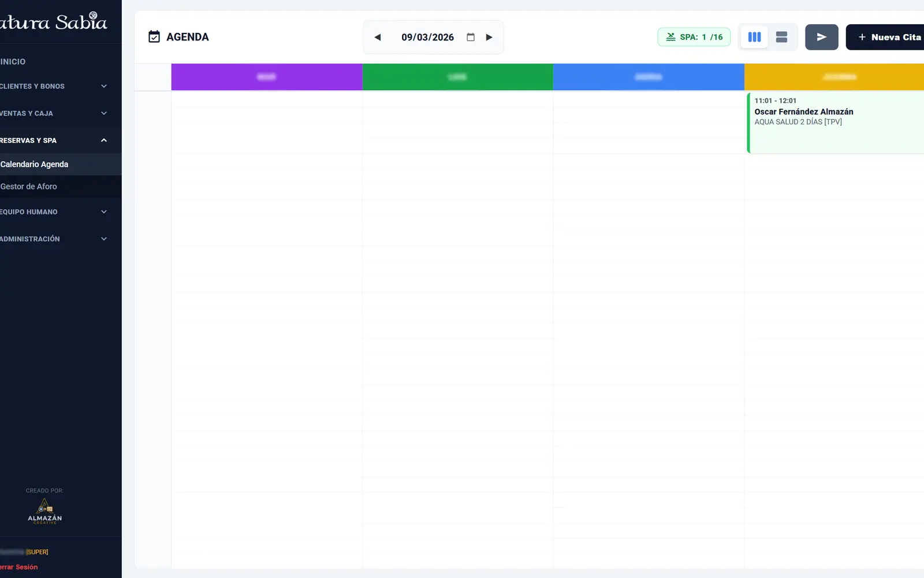Click the Cerrar Sesión link
Image resolution: width=924 pixels, height=578 pixels.
point(18,567)
